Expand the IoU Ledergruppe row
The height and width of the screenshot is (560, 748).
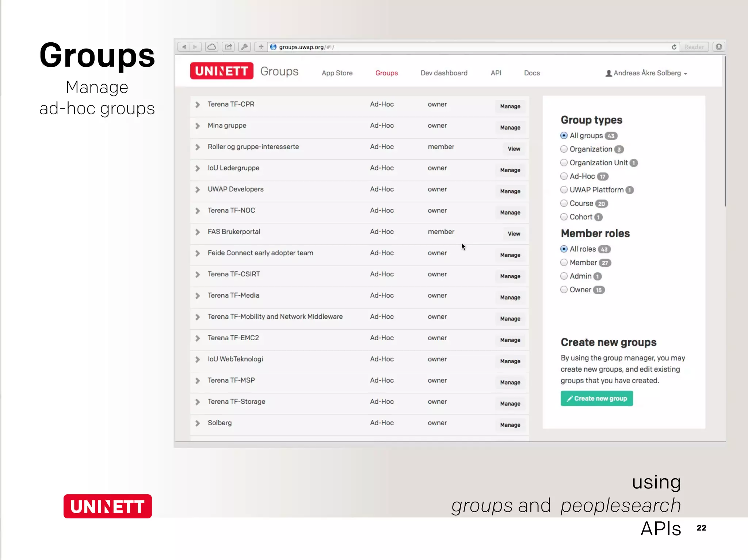(x=197, y=168)
